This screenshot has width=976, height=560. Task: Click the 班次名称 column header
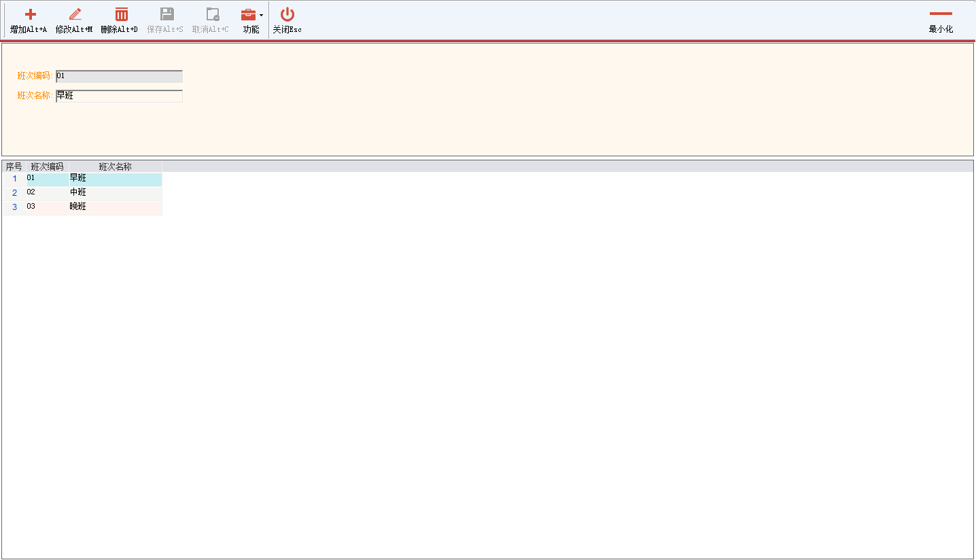116,167
